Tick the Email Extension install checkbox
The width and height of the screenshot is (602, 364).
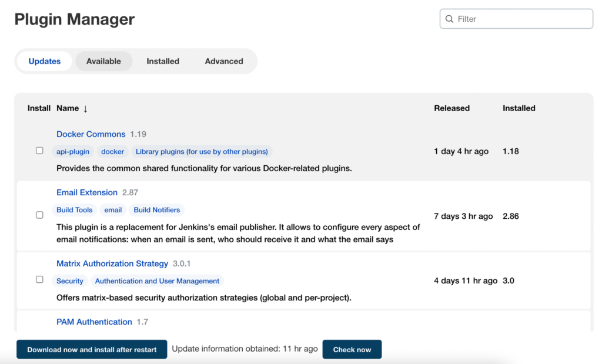(x=39, y=215)
